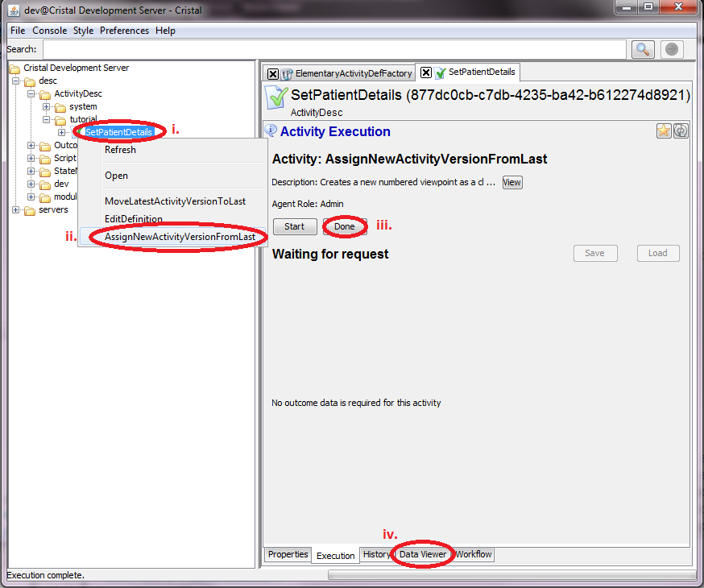The height and width of the screenshot is (588, 704).
Task: Click the Java icon in title bar
Action: 14,10
